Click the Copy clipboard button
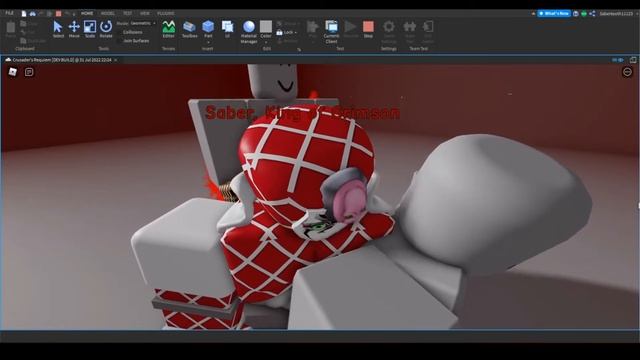640x360 pixels. [x=30, y=24]
